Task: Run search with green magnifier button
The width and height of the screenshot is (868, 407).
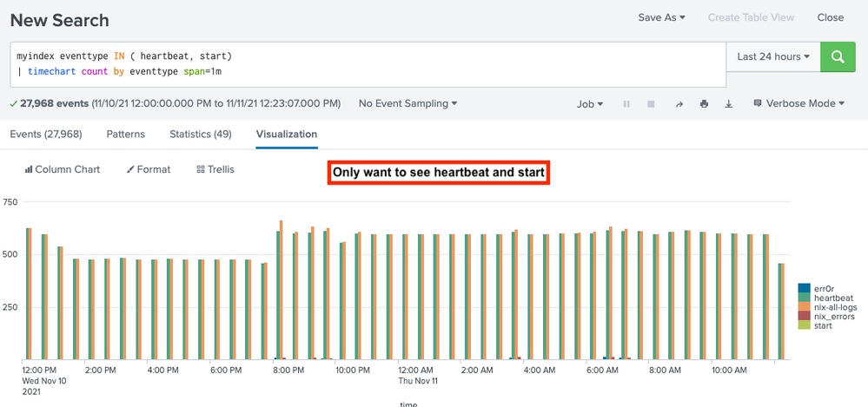Action: pyautogui.click(x=838, y=56)
